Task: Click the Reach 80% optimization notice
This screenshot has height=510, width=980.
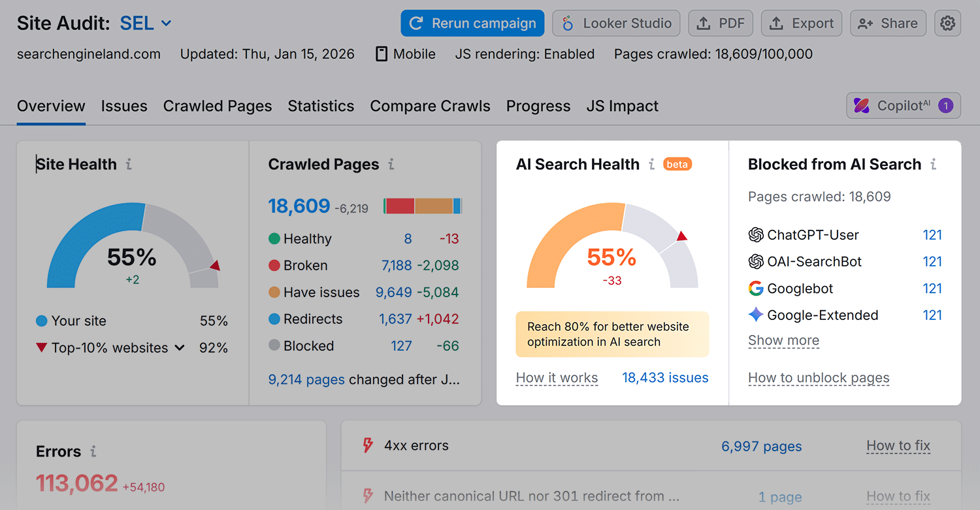Action: tap(612, 334)
